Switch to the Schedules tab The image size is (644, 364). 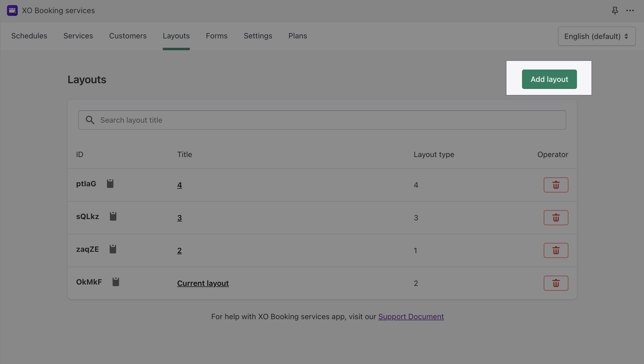coord(29,36)
